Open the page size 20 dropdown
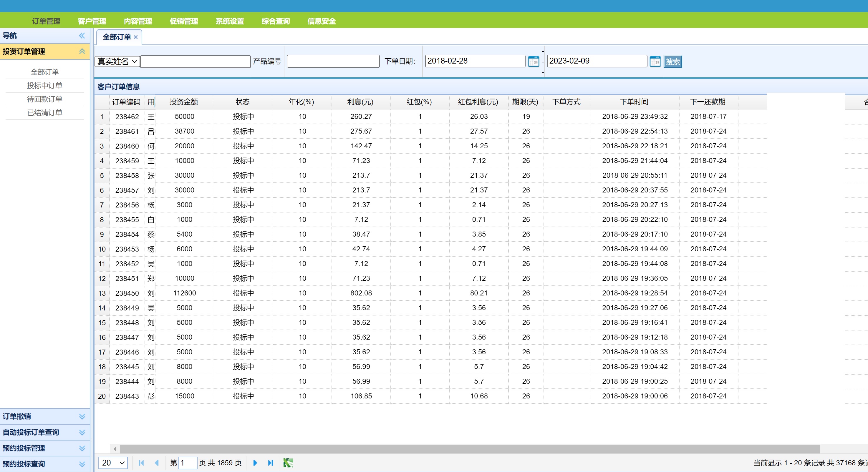This screenshot has width=868, height=472. click(x=113, y=463)
